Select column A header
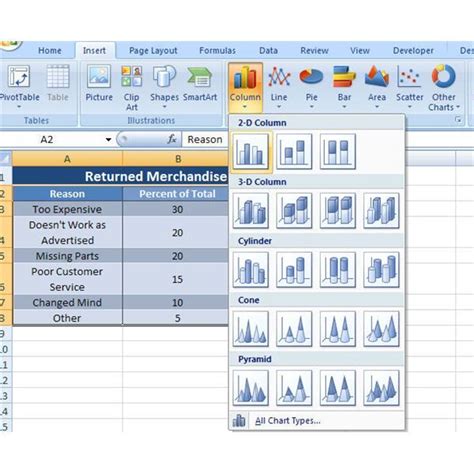The image size is (474, 474). click(x=67, y=159)
